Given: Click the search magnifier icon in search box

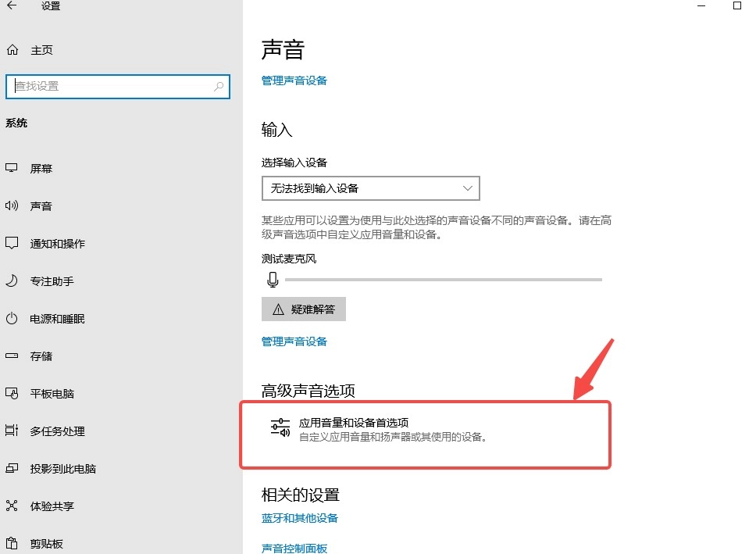Looking at the screenshot, I should tap(219, 86).
